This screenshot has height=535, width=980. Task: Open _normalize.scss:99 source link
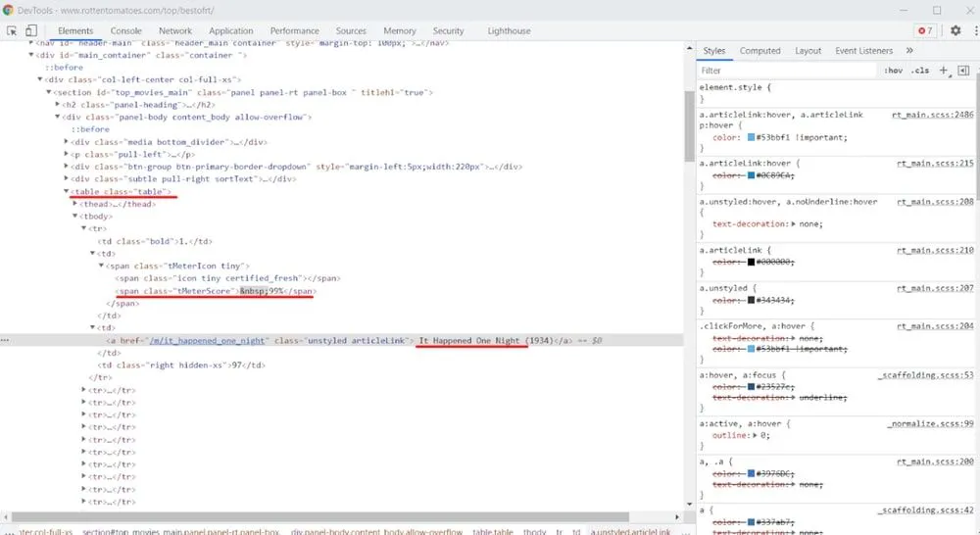[930, 423]
